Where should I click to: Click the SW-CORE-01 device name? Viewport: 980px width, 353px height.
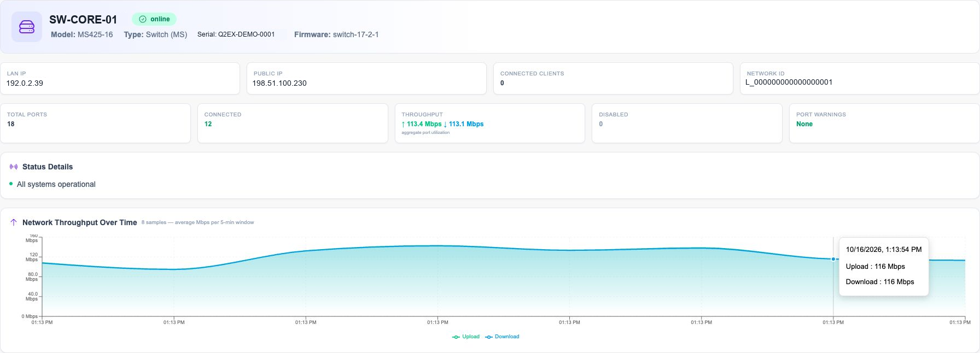[x=83, y=20]
